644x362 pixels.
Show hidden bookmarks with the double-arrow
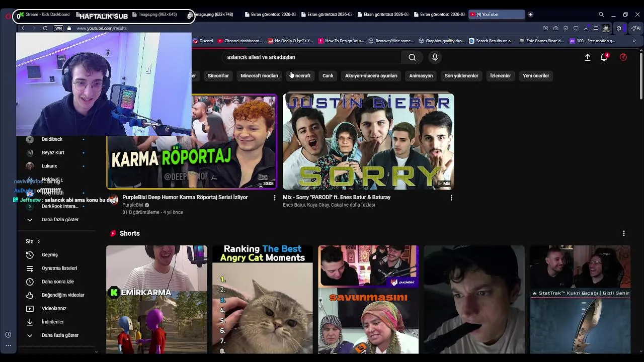click(634, 41)
